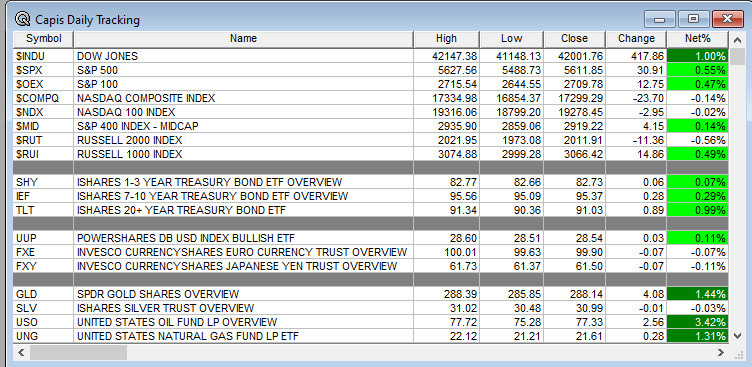Select the GLD symbol cell
The height and width of the screenshot is (367, 752).
43,294
